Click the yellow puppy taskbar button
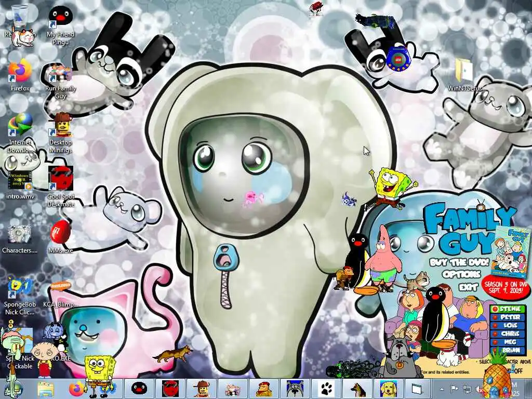 tap(389, 389)
